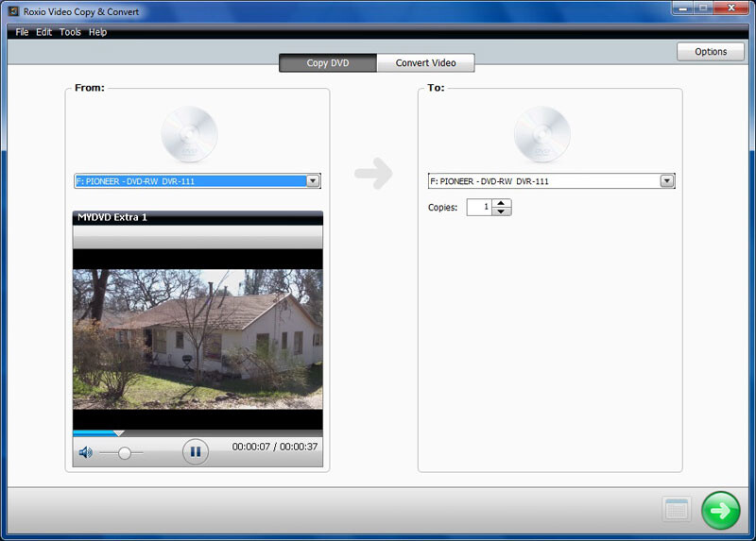Click the Roxio app icon in title bar
Viewport: 756px width, 541px height.
tap(13, 11)
